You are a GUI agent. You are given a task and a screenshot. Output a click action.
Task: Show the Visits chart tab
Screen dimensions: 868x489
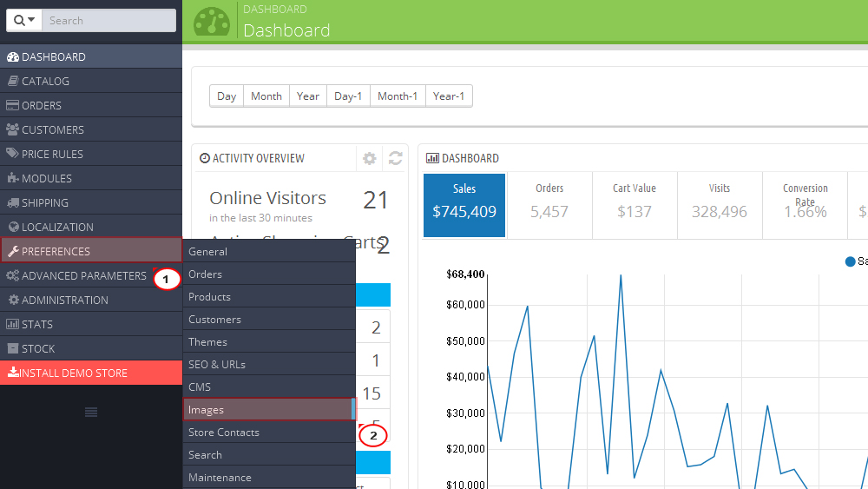point(720,205)
